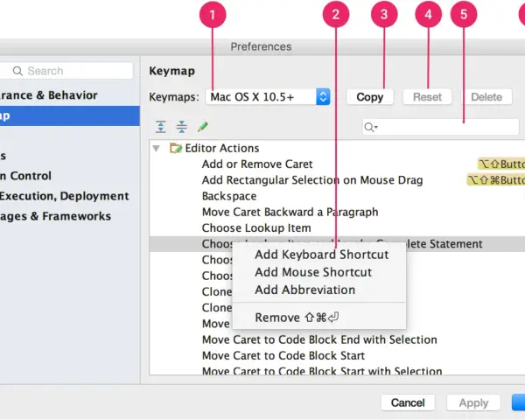Focus the action search field above the tree
Screen dimensions: 525x420
tap(441, 127)
